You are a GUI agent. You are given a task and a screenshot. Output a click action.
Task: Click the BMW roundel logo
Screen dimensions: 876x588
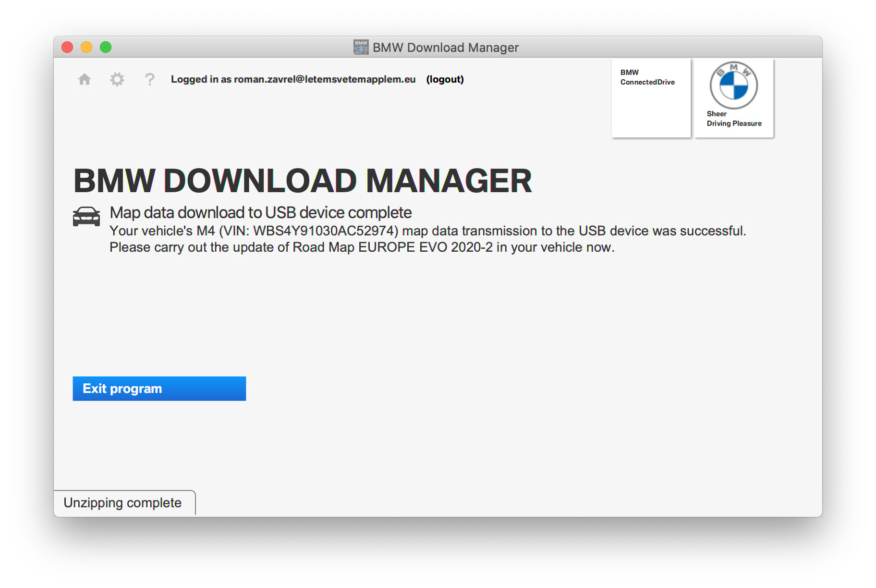(734, 86)
